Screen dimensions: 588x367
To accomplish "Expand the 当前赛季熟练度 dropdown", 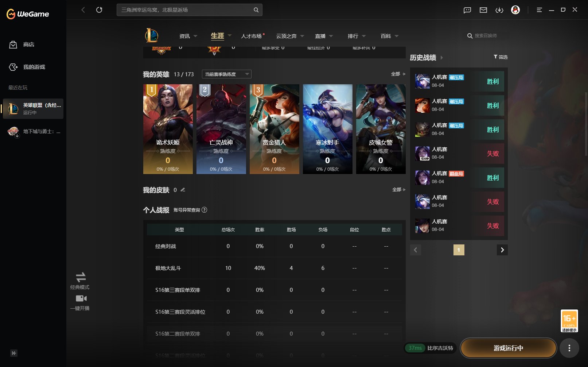I will [227, 74].
